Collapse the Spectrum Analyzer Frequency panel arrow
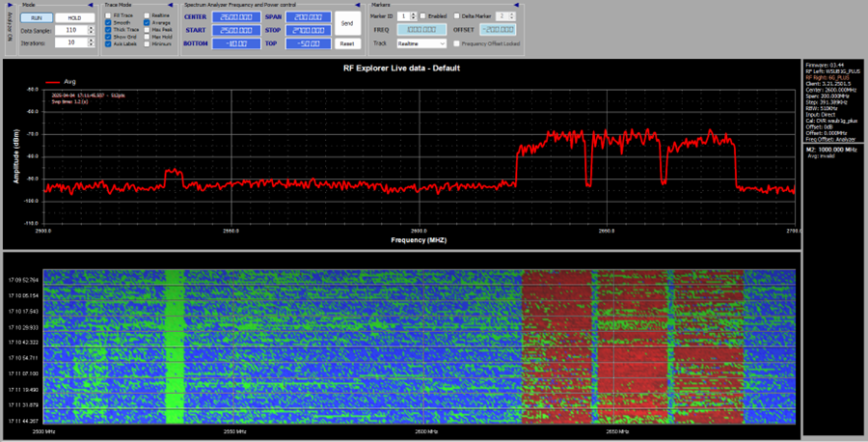The image size is (868, 442). click(360, 5)
